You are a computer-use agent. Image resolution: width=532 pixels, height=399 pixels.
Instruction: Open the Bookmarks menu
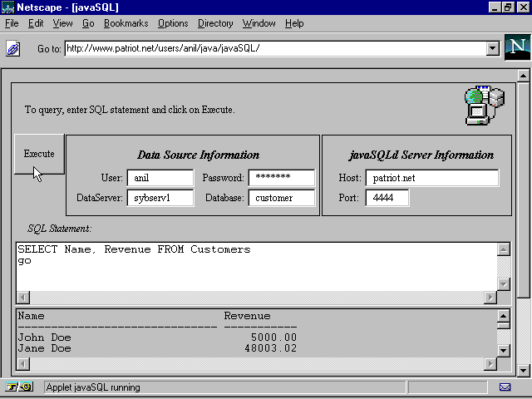click(125, 23)
